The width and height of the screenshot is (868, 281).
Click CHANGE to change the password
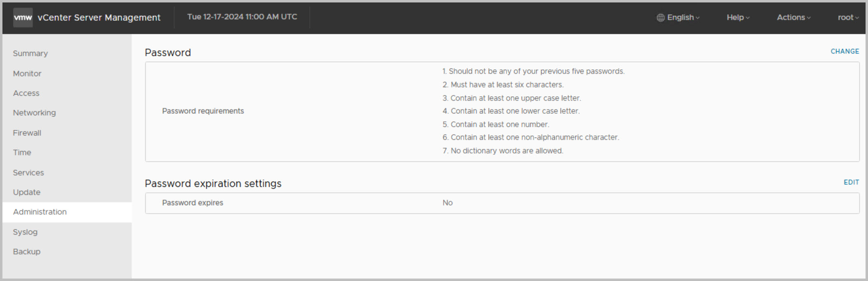844,51
